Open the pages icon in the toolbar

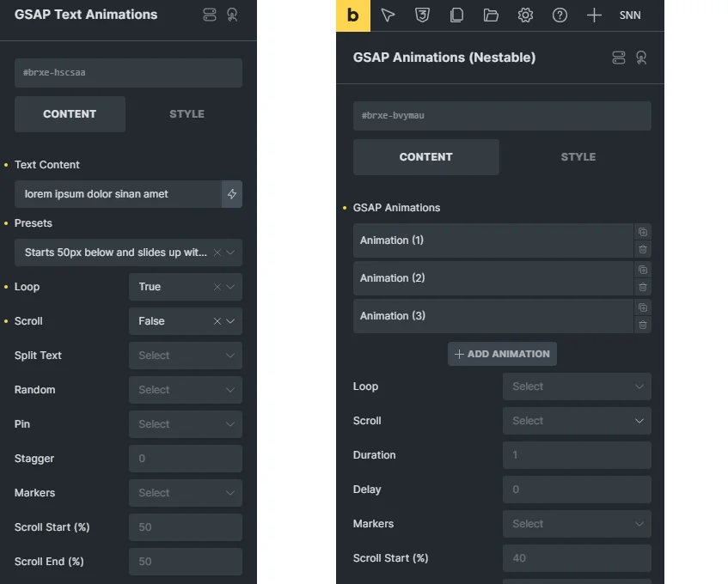pyautogui.click(x=456, y=15)
